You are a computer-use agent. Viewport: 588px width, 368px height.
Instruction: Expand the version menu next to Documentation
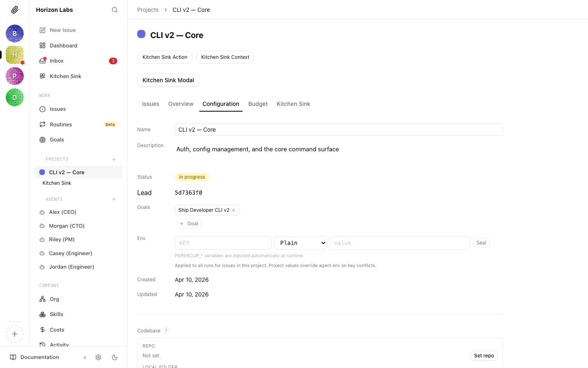coord(85,357)
